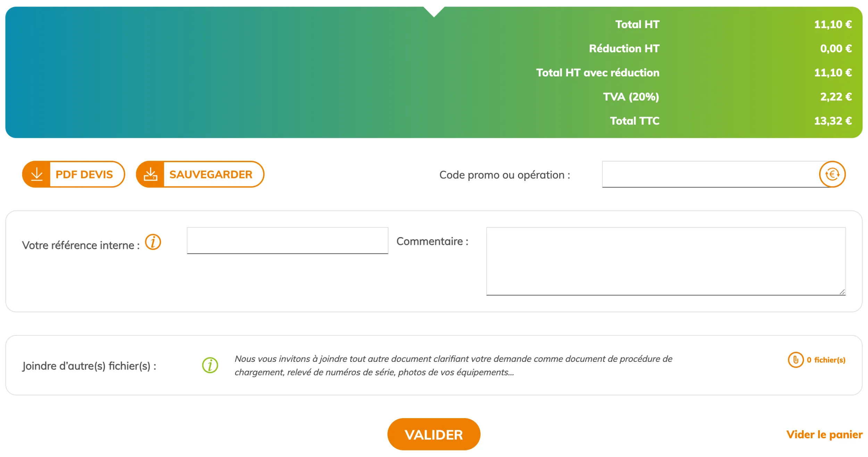The image size is (868, 457).
Task: Validate the basket to proceed
Action: [434, 434]
